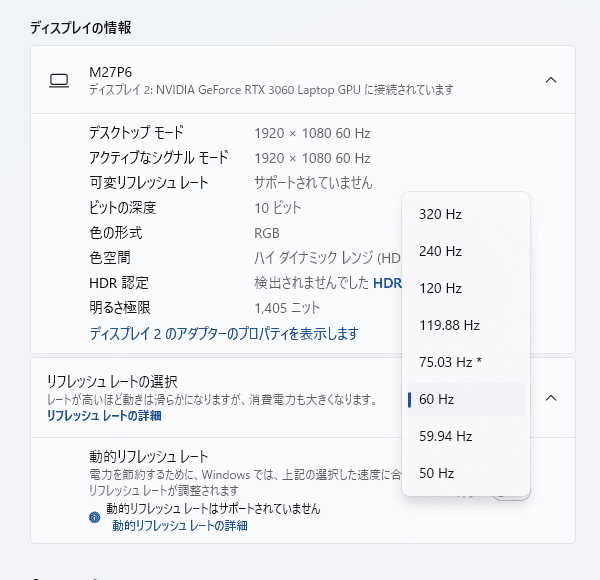Select 119.88 Hz refresh rate

(x=449, y=325)
